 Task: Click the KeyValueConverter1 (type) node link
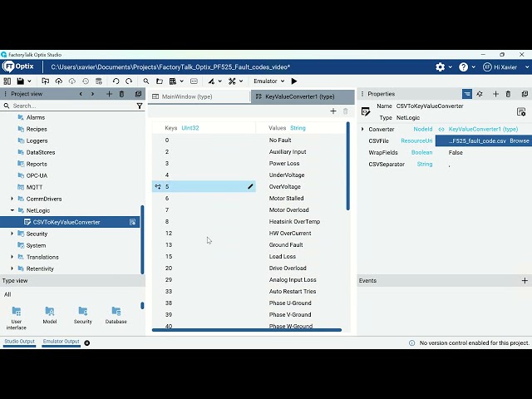click(483, 130)
